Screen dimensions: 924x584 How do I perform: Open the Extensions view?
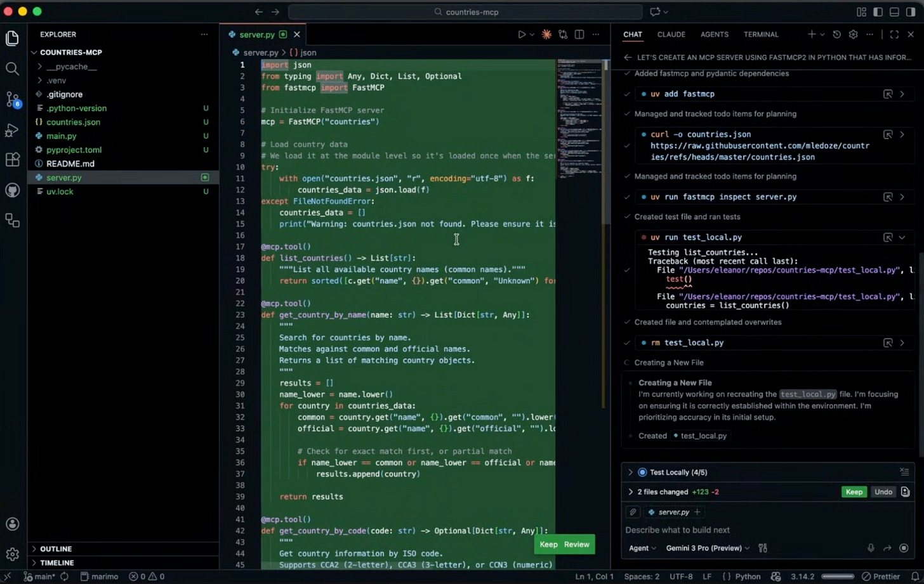coord(12,159)
